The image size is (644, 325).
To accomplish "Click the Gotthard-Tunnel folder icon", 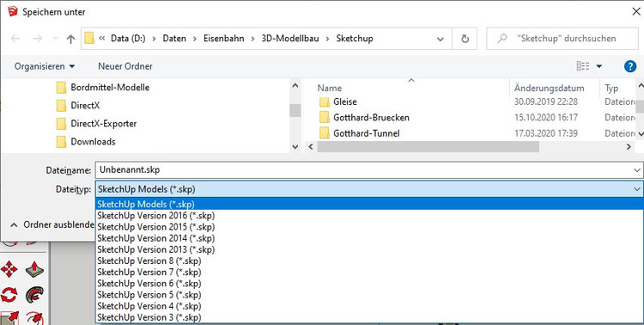I will click(x=324, y=133).
